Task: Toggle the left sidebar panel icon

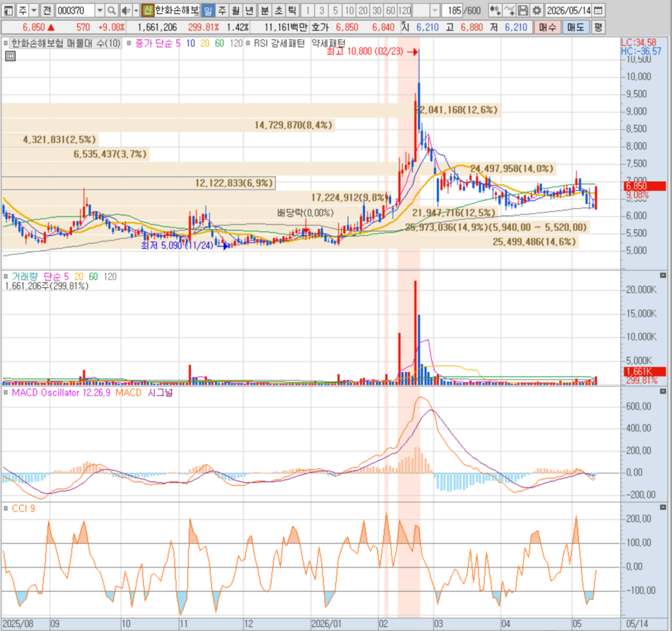Action: (x=8, y=10)
